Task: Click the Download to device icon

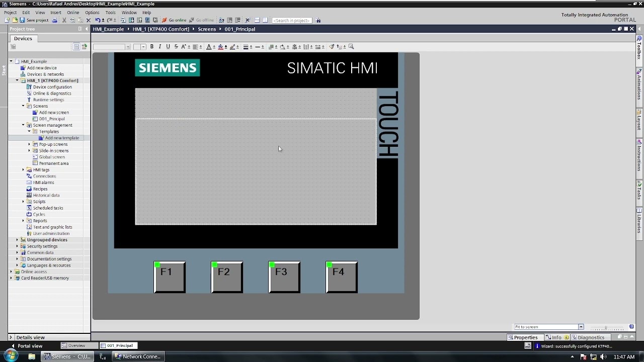Action: (x=131, y=20)
